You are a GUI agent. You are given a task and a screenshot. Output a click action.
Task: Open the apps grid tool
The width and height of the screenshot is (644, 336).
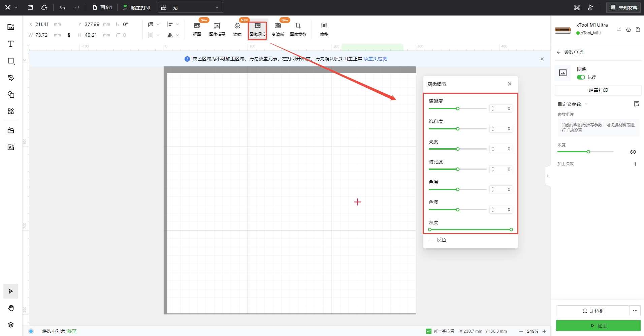11,111
